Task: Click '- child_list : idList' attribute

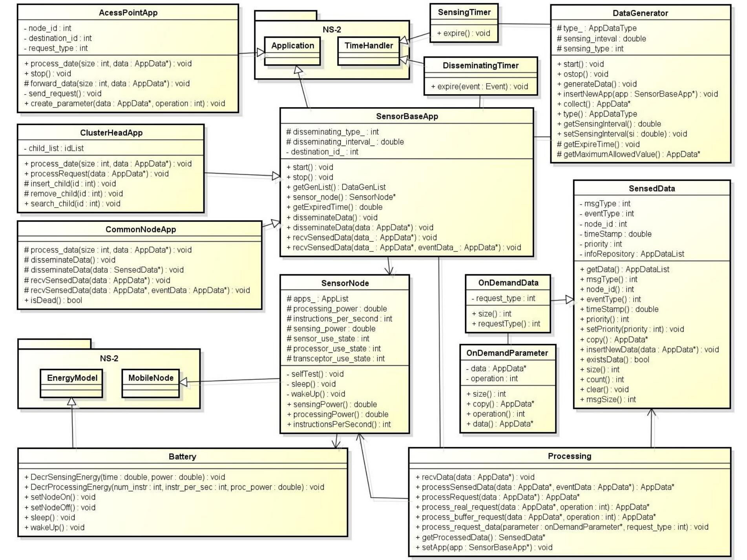Action: (x=54, y=148)
